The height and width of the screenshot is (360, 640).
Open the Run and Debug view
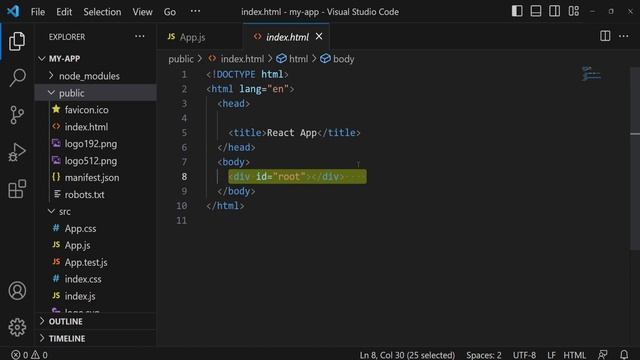[x=17, y=152]
